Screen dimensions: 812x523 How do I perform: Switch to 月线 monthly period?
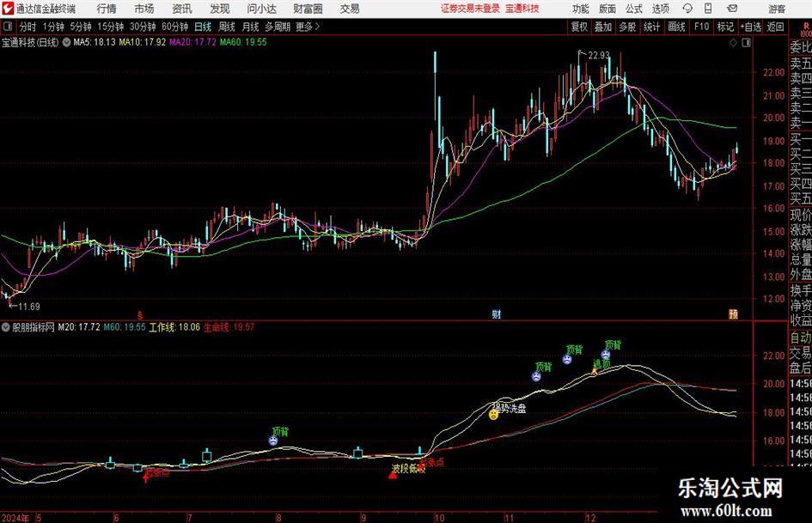(250, 27)
